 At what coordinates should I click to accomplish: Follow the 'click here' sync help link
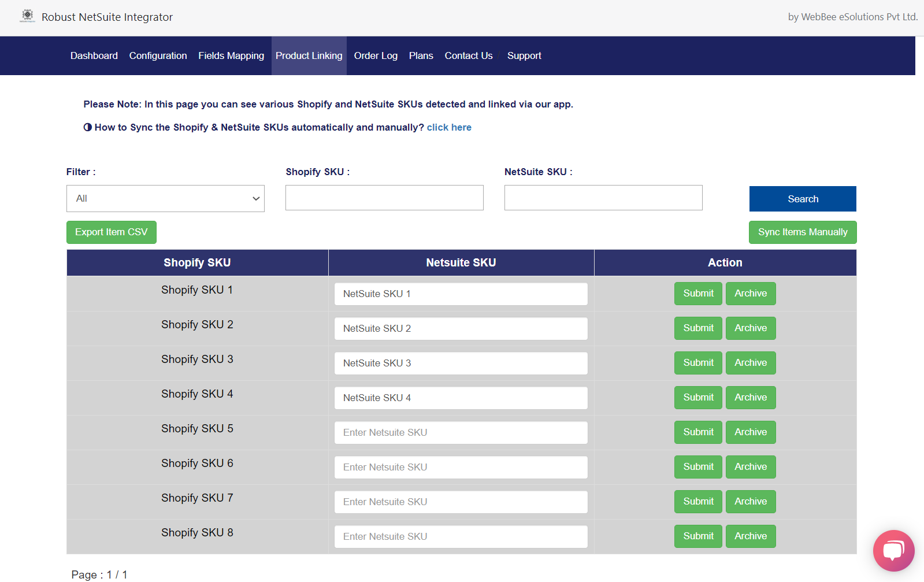point(449,127)
